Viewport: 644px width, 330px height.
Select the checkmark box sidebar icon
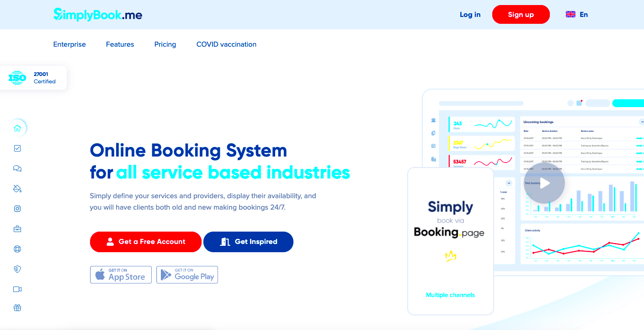(17, 148)
